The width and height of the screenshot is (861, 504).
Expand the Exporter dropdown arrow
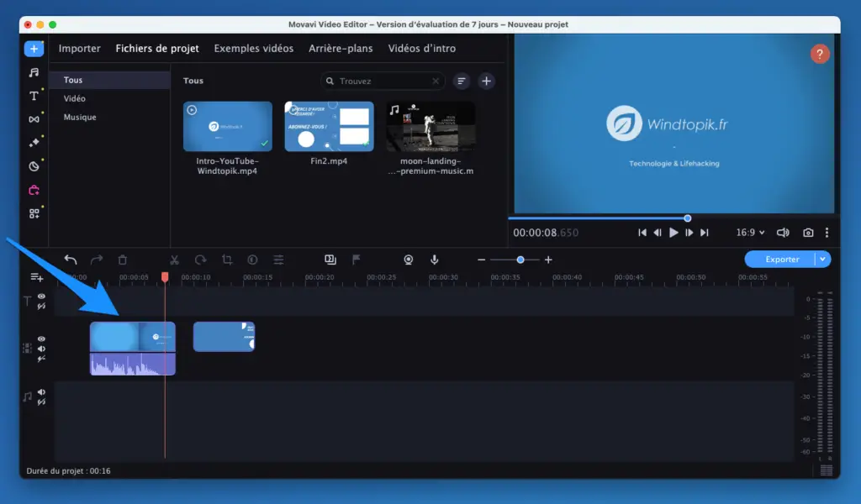tap(822, 260)
